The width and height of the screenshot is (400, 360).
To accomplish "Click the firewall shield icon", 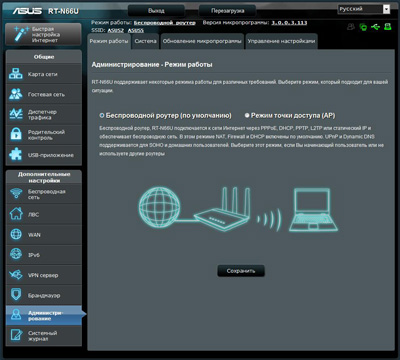I will pos(16,295).
